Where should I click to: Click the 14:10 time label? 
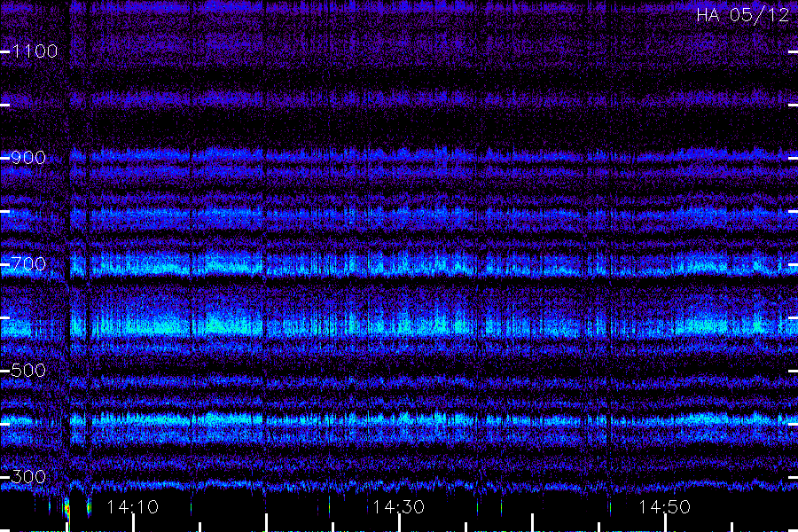coord(133,507)
